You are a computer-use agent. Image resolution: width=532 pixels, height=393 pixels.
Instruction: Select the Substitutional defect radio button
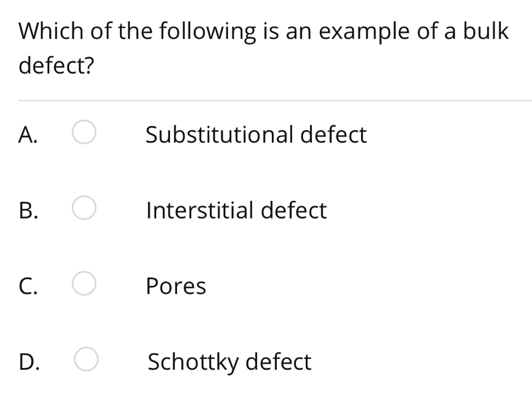point(84,134)
